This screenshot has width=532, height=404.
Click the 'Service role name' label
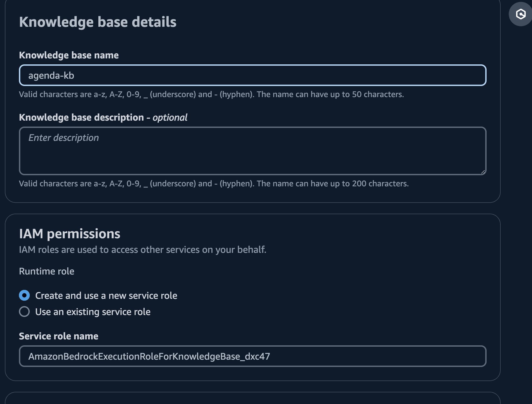point(59,336)
